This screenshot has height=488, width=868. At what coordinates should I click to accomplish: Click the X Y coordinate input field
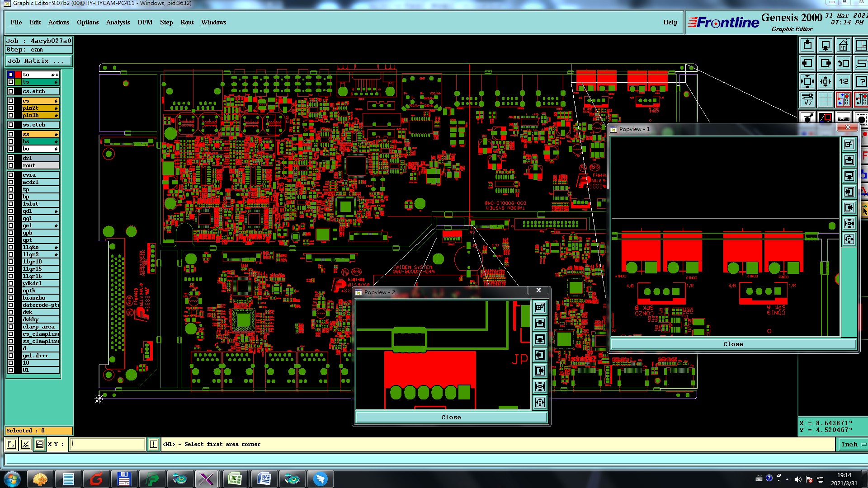tap(108, 444)
